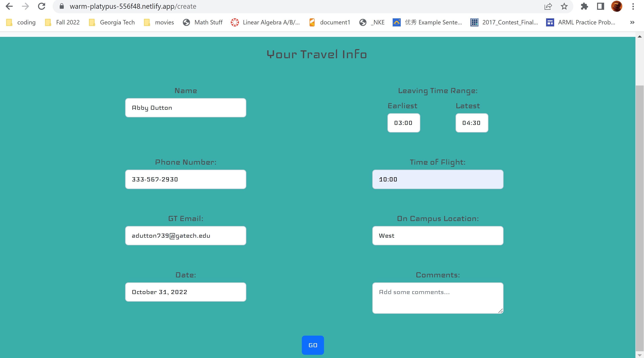Viewport: 644px width, 358px height.
Task: Click the page scrollbar down arrow
Action: 639,355
